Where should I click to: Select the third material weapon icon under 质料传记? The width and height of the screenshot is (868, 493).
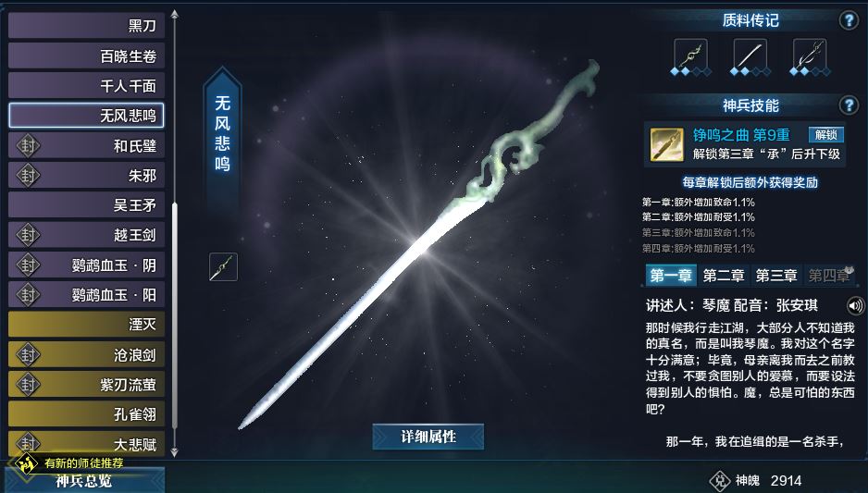(810, 56)
